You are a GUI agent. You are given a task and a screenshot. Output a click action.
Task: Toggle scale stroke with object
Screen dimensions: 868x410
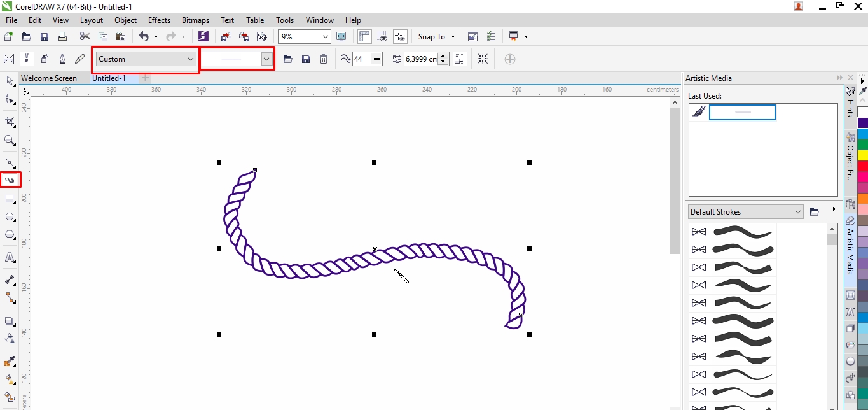click(x=460, y=59)
